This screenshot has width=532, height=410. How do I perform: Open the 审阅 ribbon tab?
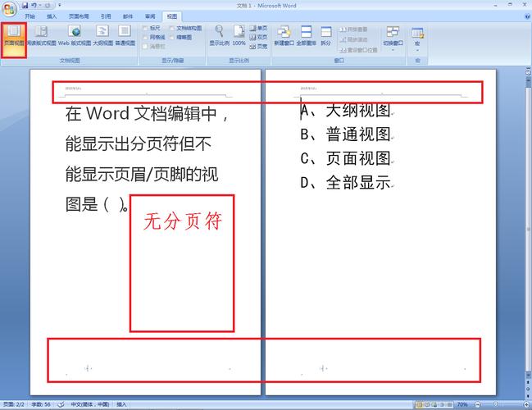(x=150, y=16)
